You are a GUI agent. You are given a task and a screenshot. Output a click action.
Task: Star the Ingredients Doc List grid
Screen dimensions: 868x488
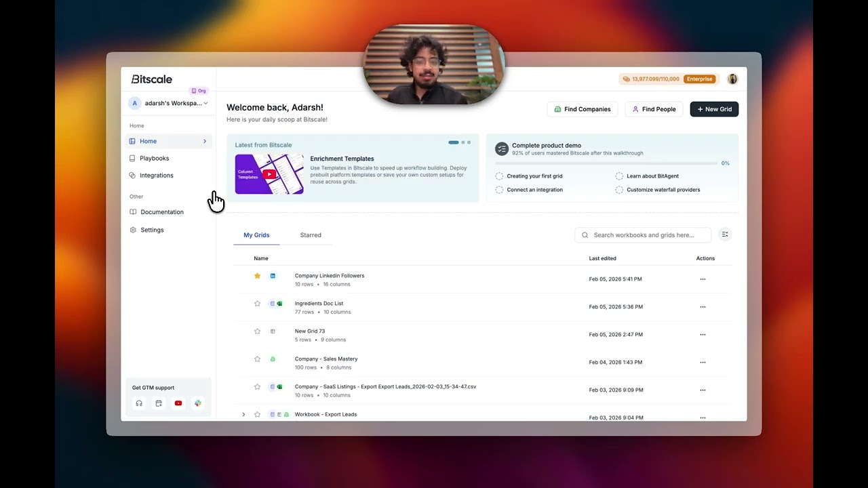tap(257, 304)
